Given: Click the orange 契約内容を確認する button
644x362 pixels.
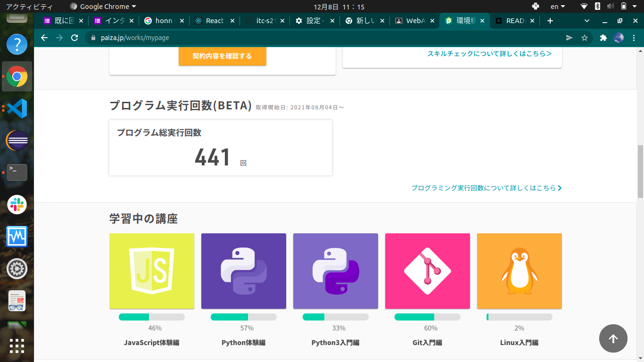Looking at the screenshot, I should 222,56.
